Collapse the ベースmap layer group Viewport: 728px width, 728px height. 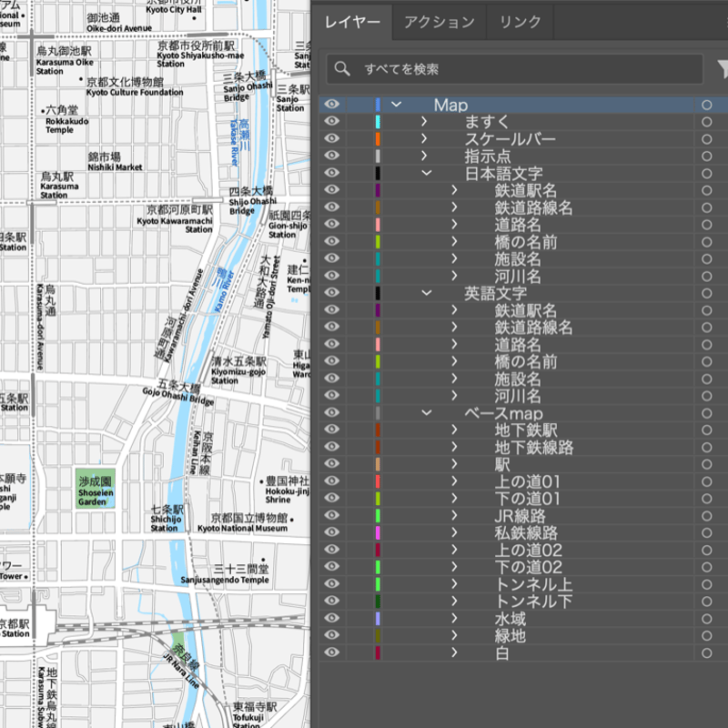(426, 413)
